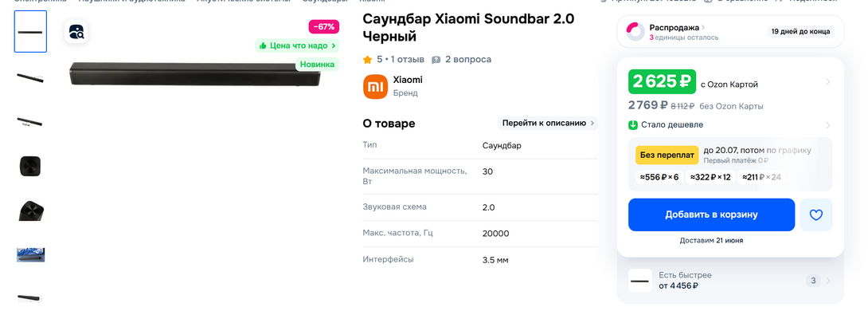Image resolution: width=868 pixels, height=315 pixels.
Task: Expand "Есть быстрее" offers chevron
Action: [828, 281]
